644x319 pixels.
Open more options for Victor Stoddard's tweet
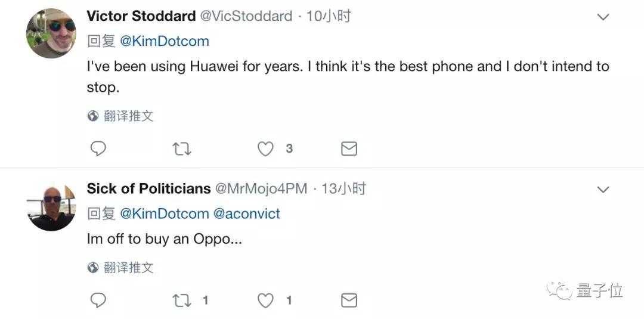coord(603,17)
